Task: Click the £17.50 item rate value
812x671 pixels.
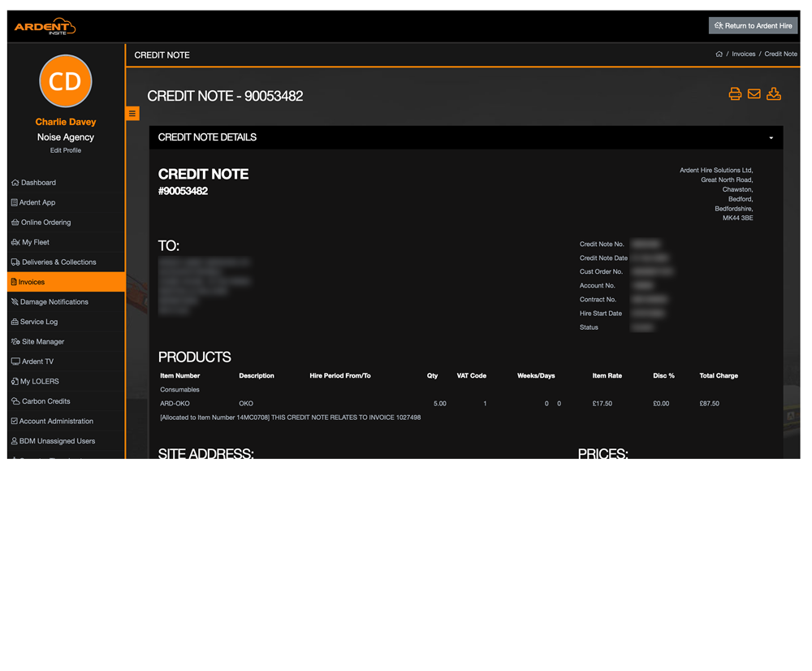Action: [x=603, y=404]
